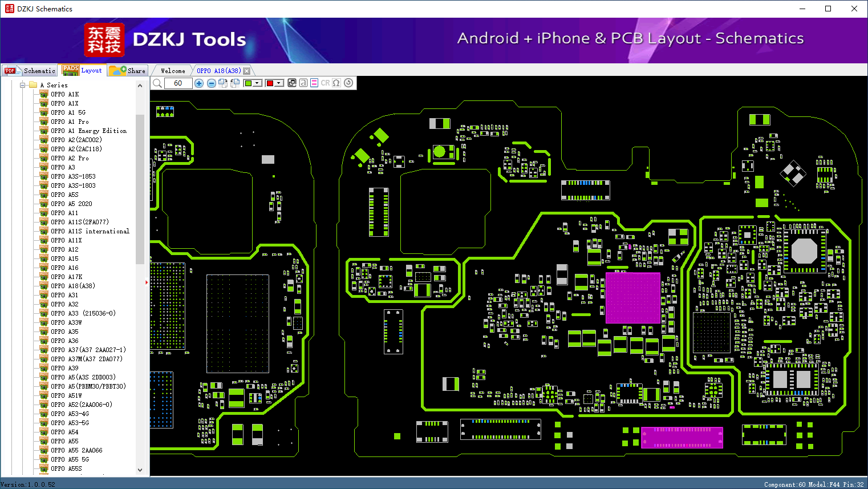Click the PADS icon beside OPPO A5(PBBM30/PBBT30)

(44, 386)
